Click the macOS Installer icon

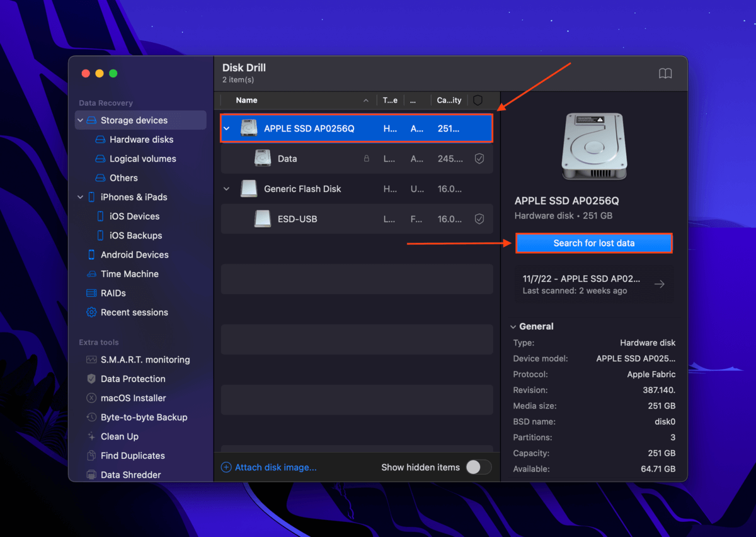click(x=91, y=399)
